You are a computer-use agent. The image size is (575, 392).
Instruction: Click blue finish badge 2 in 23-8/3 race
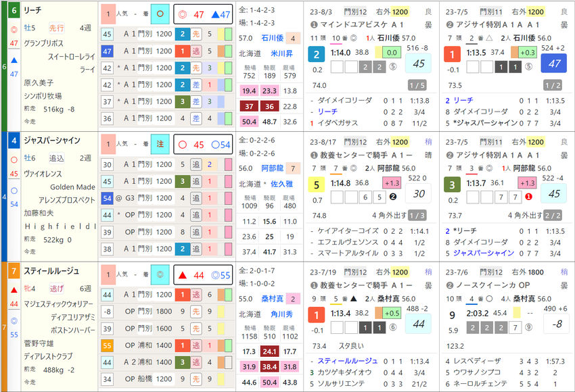[x=316, y=55]
